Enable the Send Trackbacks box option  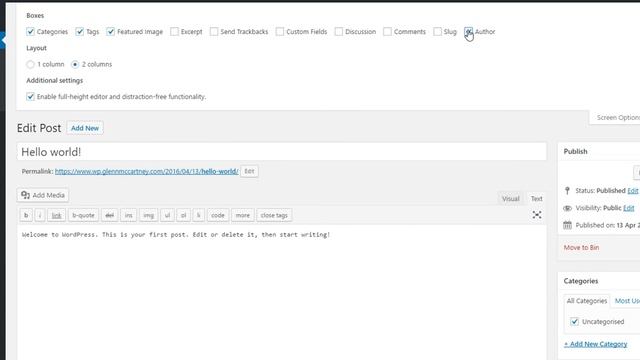click(214, 31)
